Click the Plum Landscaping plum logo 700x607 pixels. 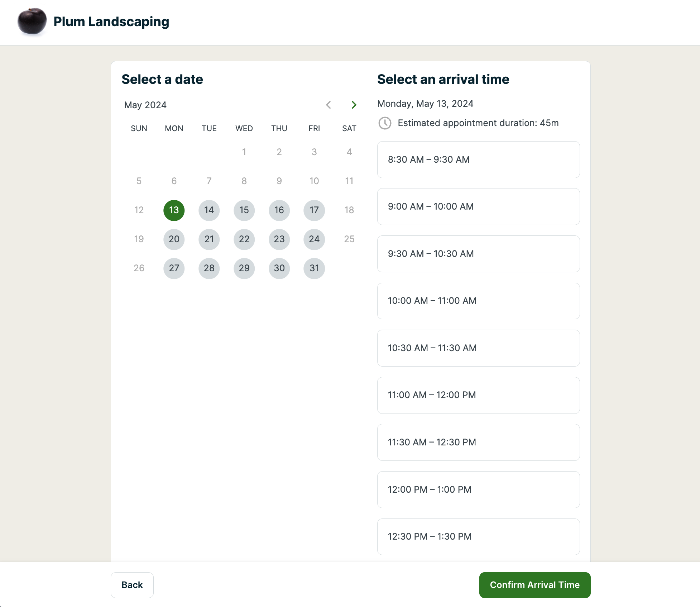point(32,21)
